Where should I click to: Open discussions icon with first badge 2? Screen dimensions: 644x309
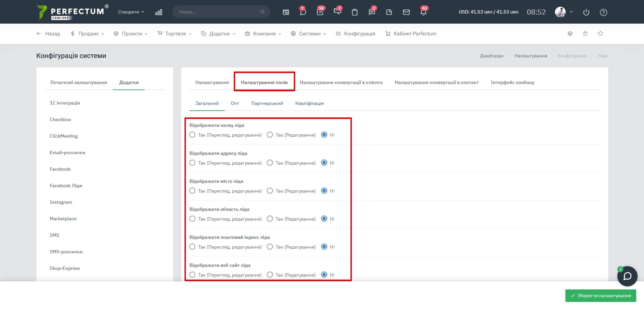point(337,12)
